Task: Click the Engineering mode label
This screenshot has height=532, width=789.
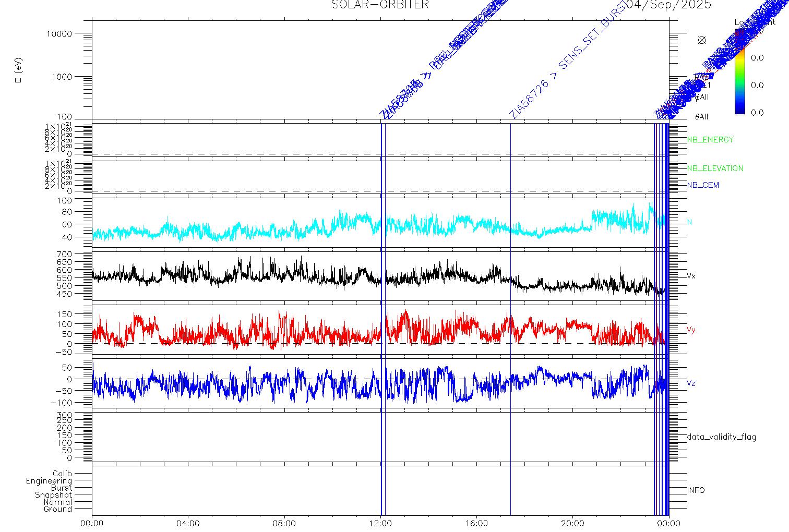Action: click(x=49, y=481)
